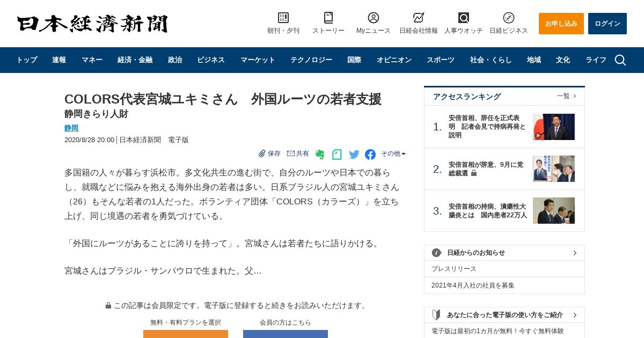The image size is (644, 338).
Task: Open スポーツ navigation item
Action: point(441,60)
